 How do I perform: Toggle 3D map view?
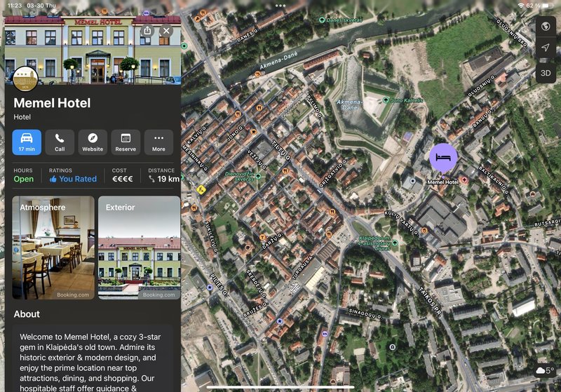(546, 72)
